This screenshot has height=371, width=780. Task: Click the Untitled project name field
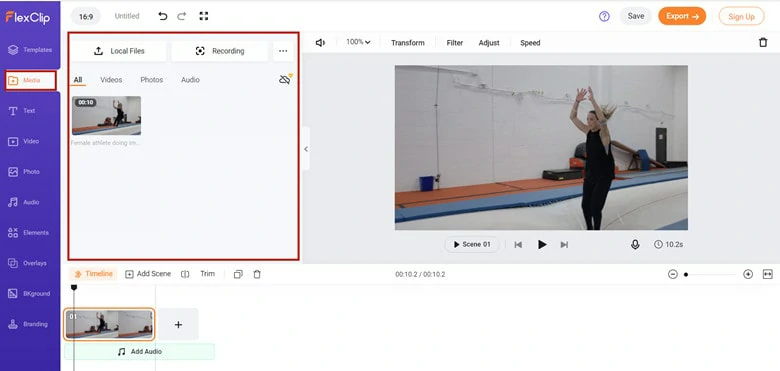127,16
